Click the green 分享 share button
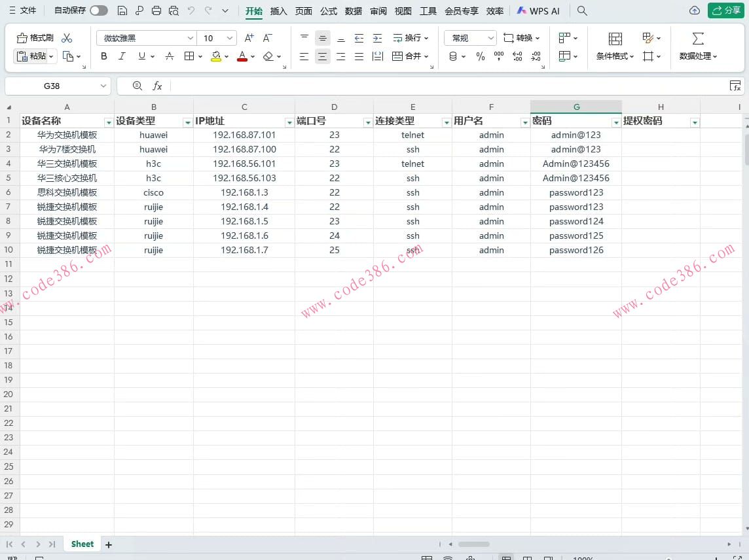Image resolution: width=749 pixels, height=560 pixels. click(x=725, y=10)
